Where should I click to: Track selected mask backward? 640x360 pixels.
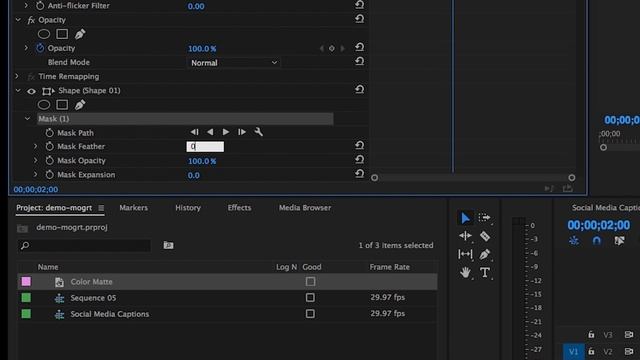[x=210, y=132]
